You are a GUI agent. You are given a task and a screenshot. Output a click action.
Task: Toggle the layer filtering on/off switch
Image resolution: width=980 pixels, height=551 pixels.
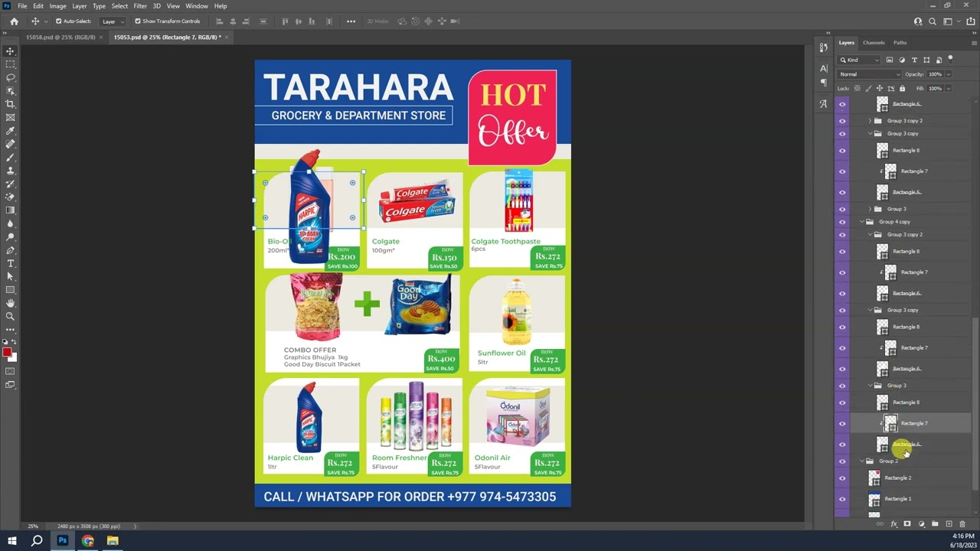point(950,59)
